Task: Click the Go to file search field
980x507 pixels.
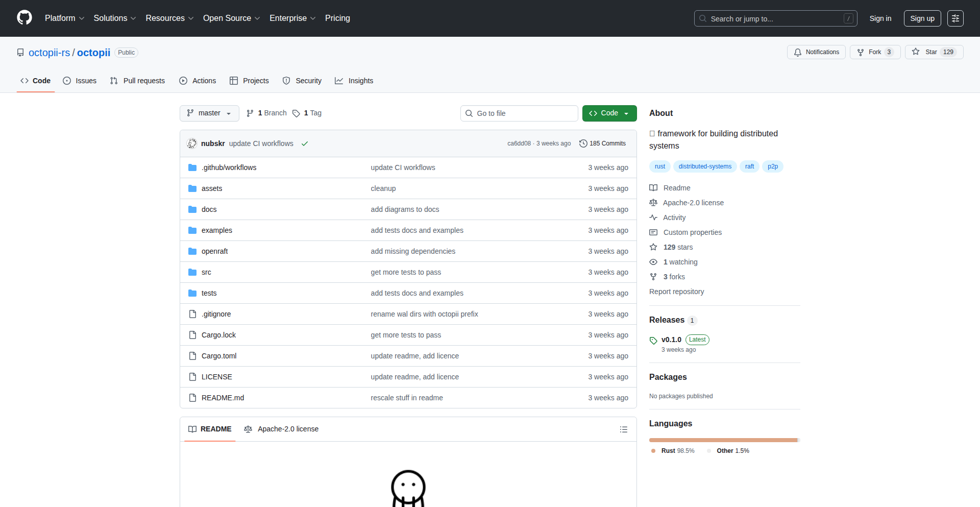Action: (x=519, y=113)
